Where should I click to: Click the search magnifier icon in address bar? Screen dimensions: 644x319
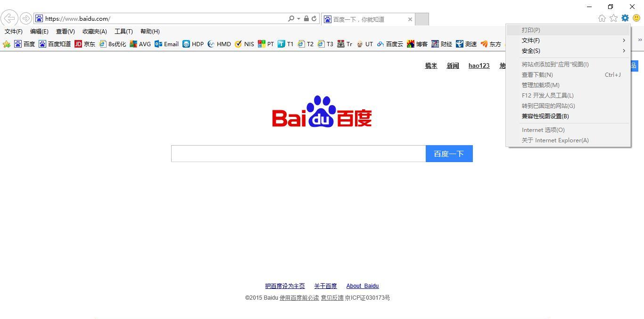click(x=291, y=19)
